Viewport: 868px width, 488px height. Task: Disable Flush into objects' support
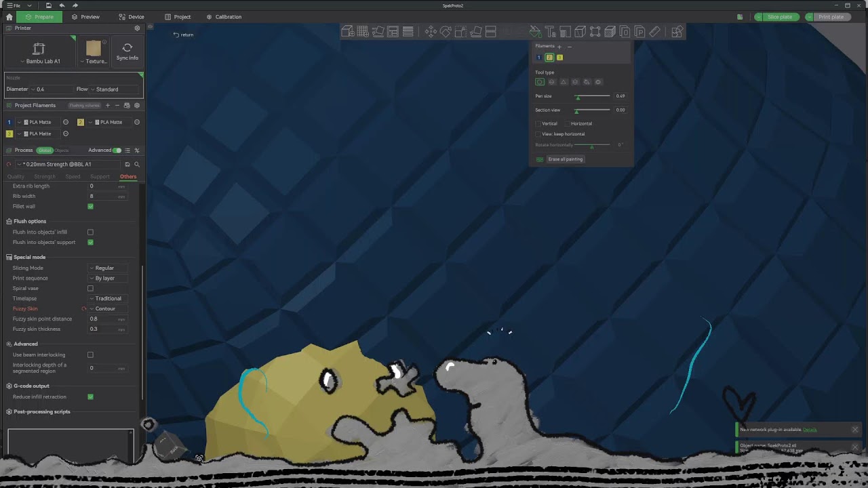coord(90,242)
